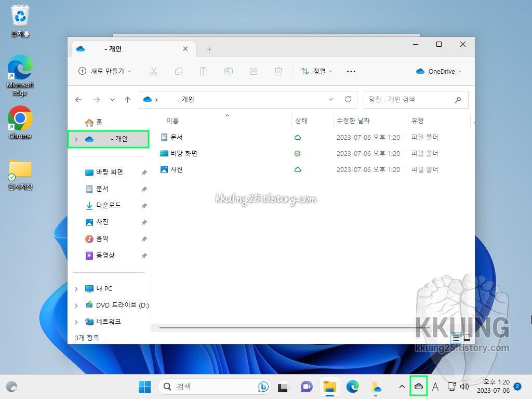
Task: Launch Edge from the taskbar
Action: [x=353, y=387]
